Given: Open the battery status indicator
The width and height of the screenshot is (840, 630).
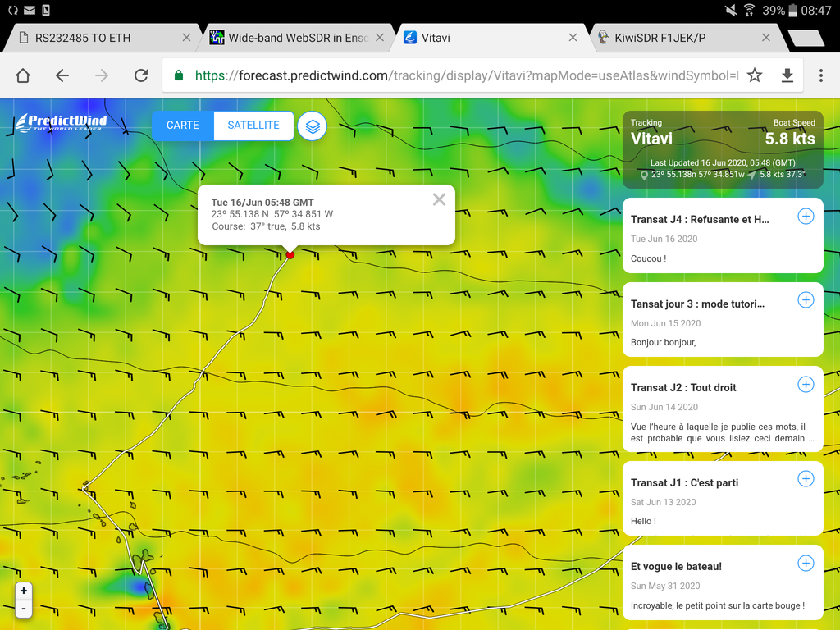Looking at the screenshot, I should 793,10.
